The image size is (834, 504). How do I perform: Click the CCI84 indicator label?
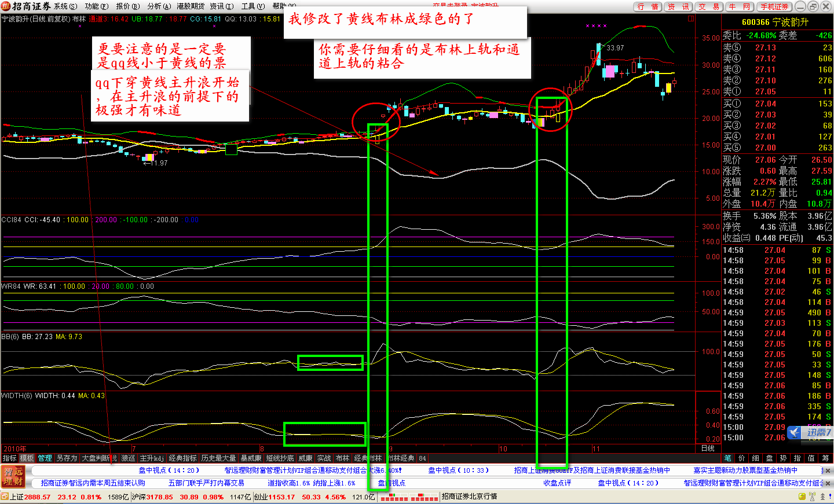[11, 220]
